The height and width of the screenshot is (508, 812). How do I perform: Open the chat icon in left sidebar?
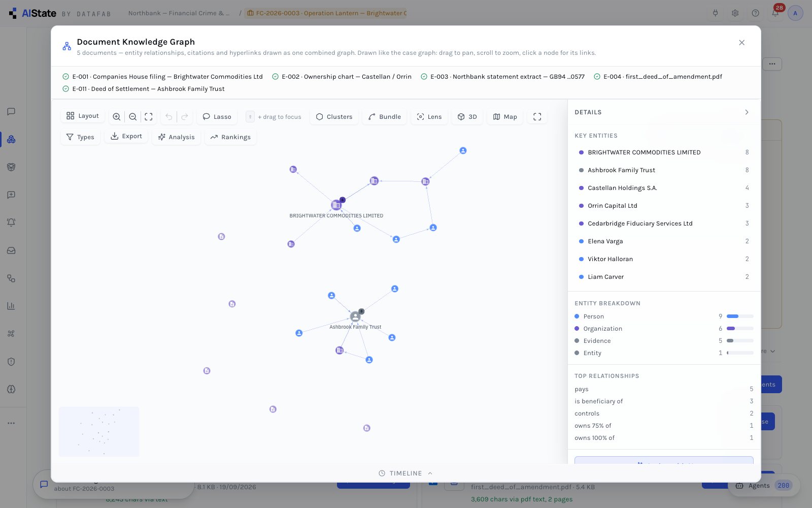(11, 112)
